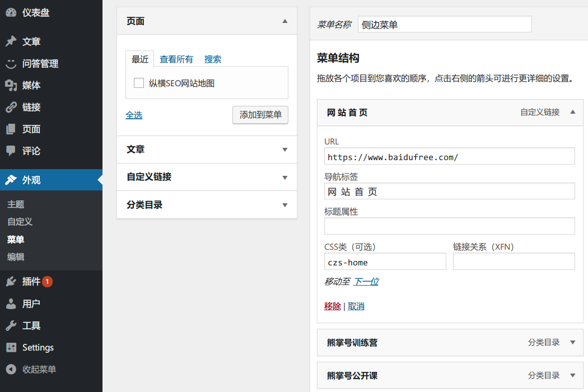Click the pushpin icon for 文章
588x392 pixels.
[11, 41]
